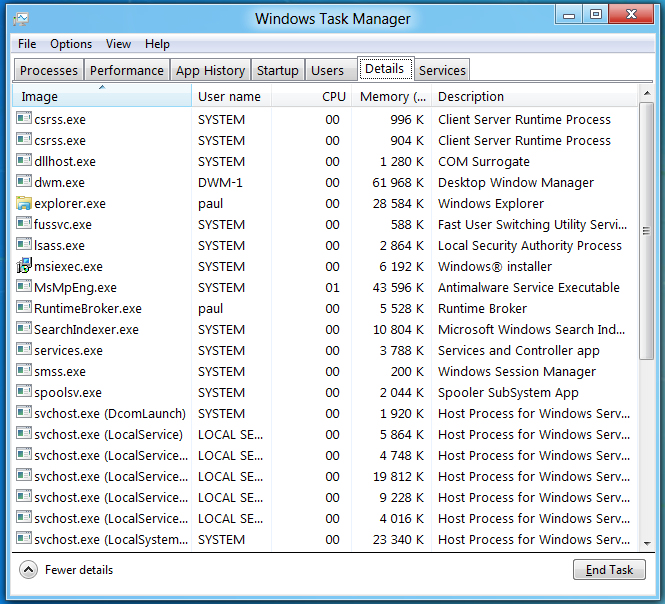The width and height of the screenshot is (665, 604).
Task: Click the MsMpEng.exe process icon
Action: coord(24,286)
